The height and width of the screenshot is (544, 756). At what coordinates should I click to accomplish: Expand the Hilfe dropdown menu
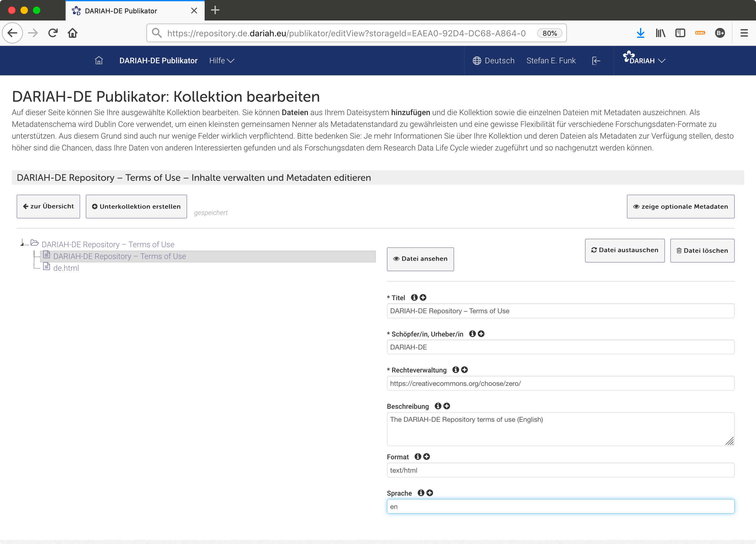click(x=222, y=60)
